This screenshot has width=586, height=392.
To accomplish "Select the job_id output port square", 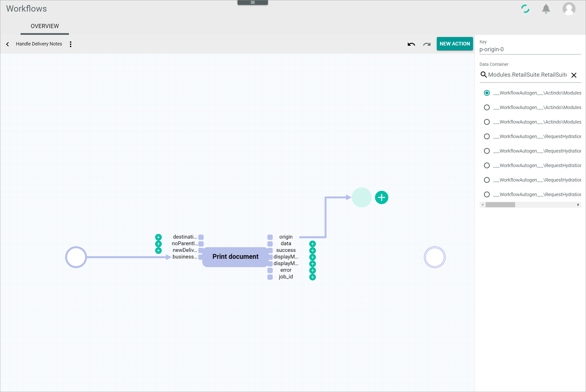I will [270, 277].
